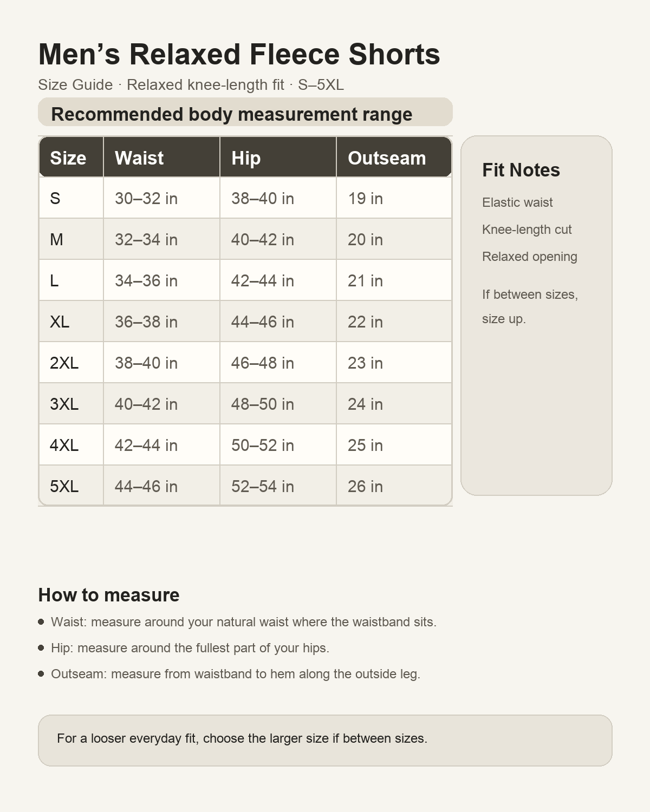Click the Men's Relaxed Fleece Shorts title
Screen dimensions: 650x812
(x=239, y=54)
